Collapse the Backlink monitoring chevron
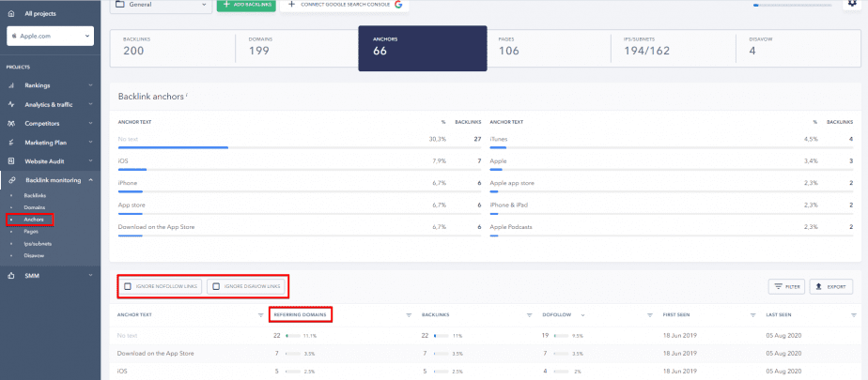868x380 pixels. (90, 180)
